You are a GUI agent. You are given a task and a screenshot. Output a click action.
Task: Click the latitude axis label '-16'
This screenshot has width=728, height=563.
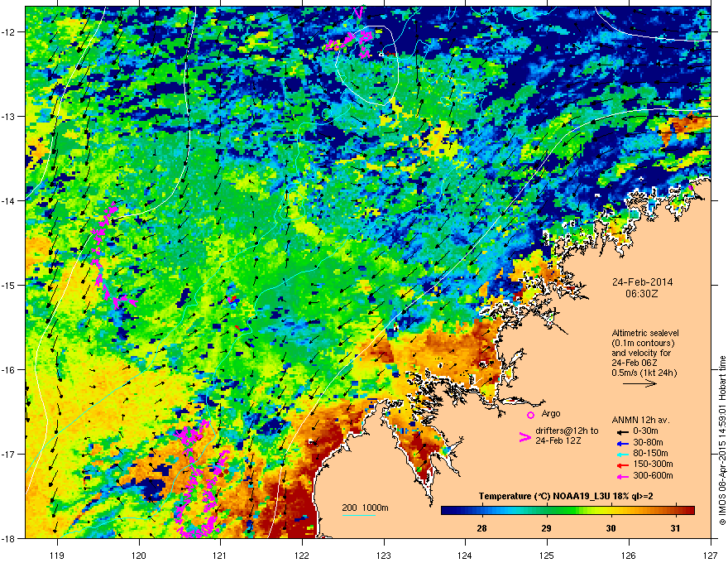[x=8, y=370]
